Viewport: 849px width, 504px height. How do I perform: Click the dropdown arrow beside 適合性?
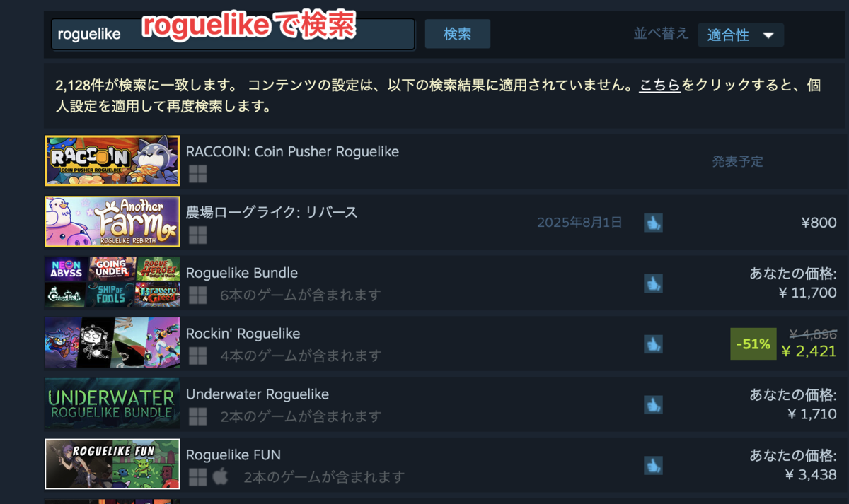click(768, 35)
